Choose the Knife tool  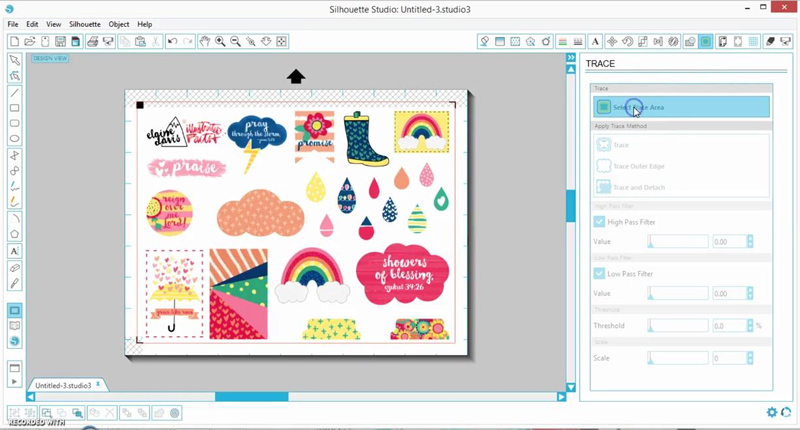14,283
